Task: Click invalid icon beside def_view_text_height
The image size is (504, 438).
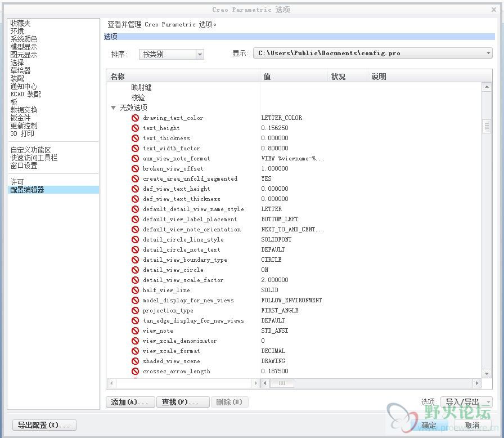Action: tap(135, 189)
